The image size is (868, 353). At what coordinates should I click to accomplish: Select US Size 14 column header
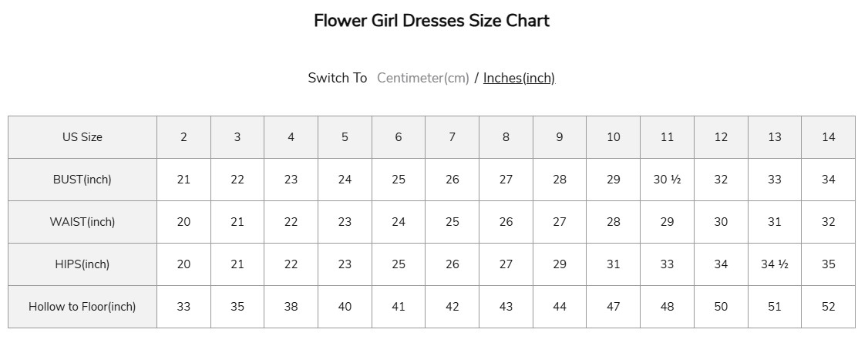[x=828, y=137]
